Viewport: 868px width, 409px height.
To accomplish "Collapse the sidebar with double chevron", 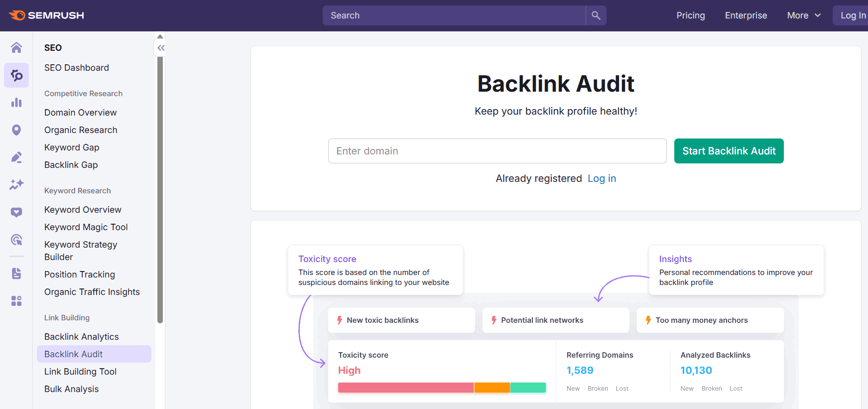I will [161, 48].
